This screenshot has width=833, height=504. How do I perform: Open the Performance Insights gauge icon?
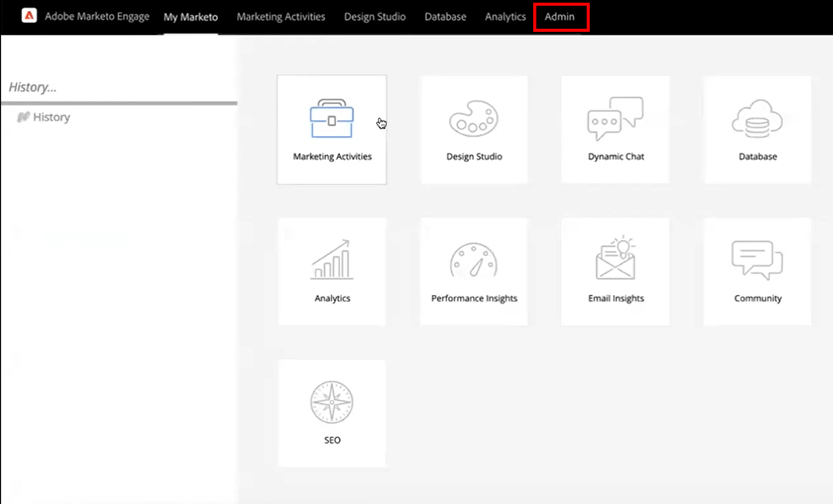[473, 260]
